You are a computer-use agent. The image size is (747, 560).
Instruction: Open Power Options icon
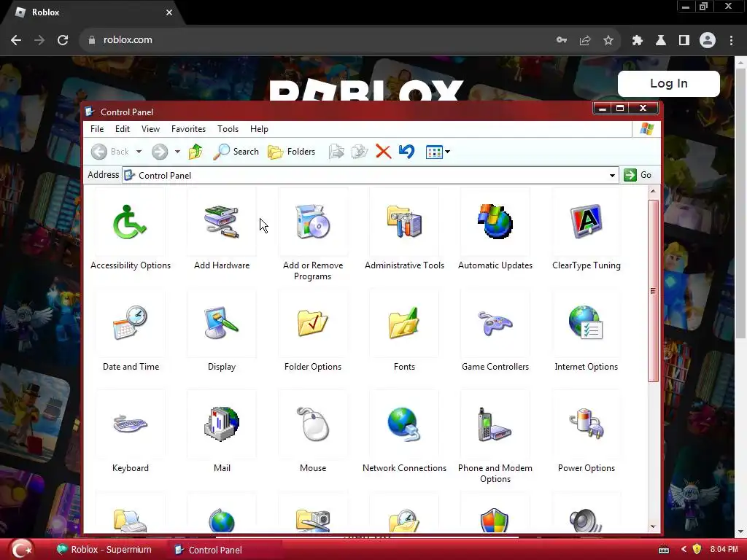point(586,424)
